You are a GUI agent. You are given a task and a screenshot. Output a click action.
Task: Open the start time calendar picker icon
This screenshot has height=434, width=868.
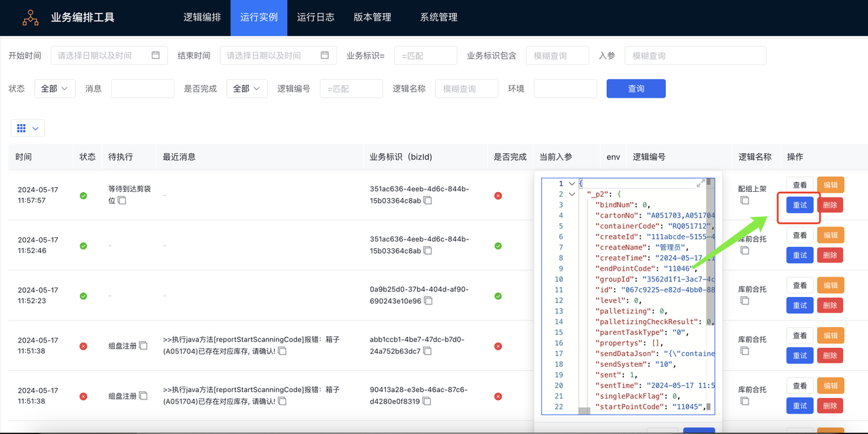pos(156,56)
